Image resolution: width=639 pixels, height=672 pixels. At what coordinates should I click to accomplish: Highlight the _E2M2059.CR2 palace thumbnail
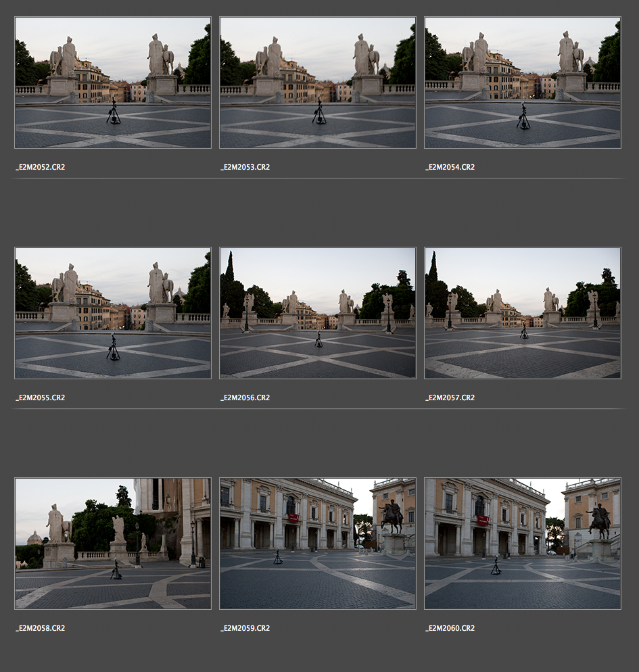[318, 544]
